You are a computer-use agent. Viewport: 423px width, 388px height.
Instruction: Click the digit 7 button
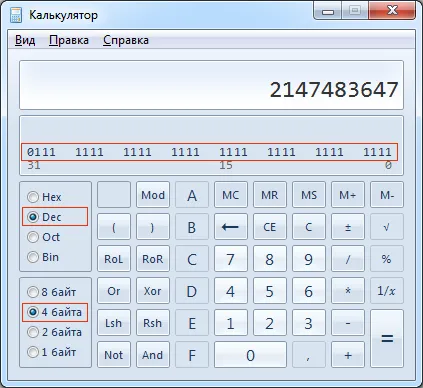(x=231, y=259)
